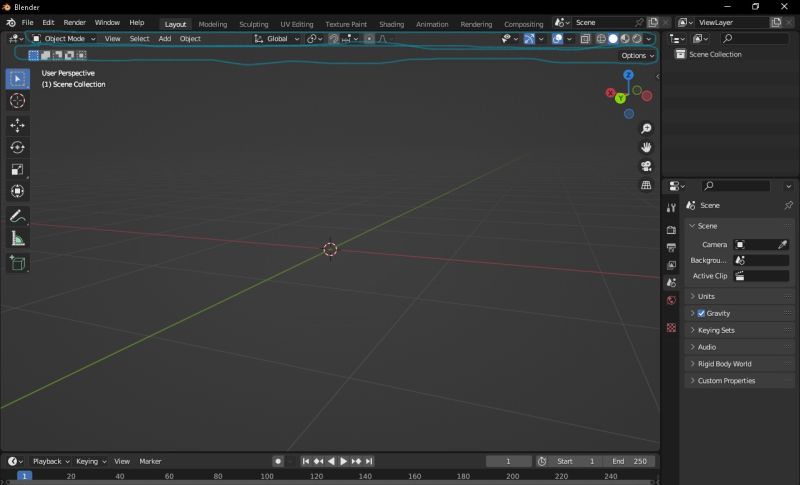Switch perspective/orthographic grid icon
Viewport: 800px width, 485px height.
pos(646,185)
